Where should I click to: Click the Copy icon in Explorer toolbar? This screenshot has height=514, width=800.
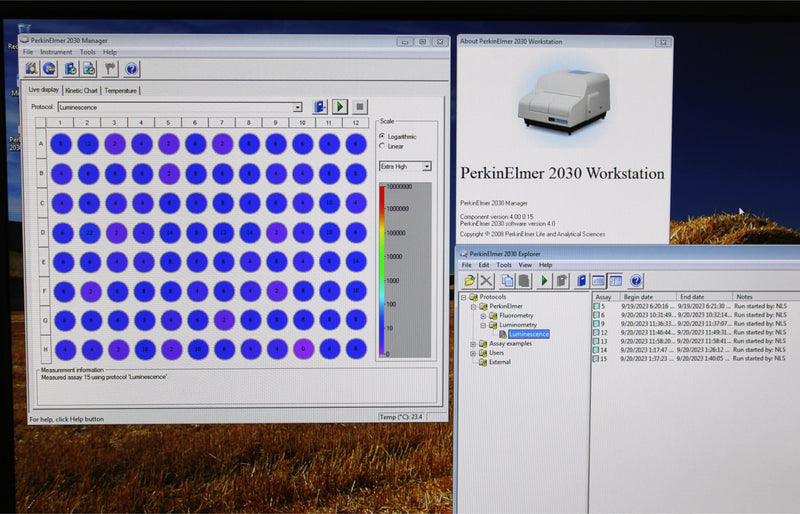509,281
